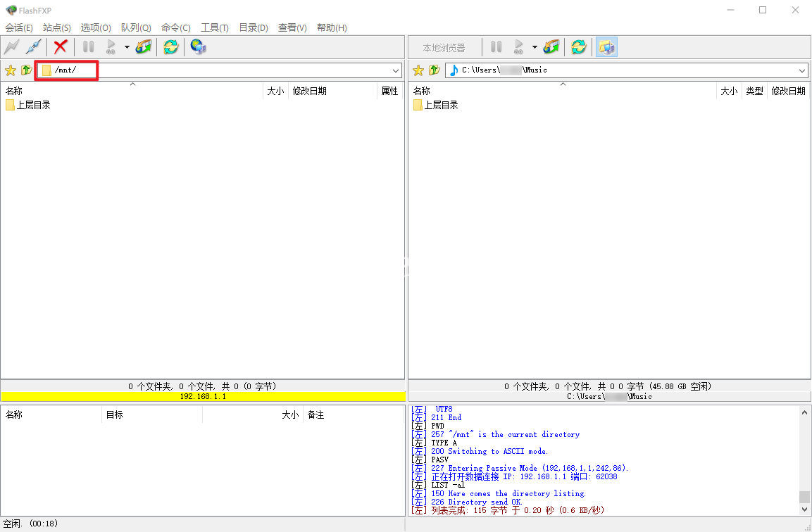Click queue panel 备注 column header
The image size is (812, 532).
tap(353, 415)
